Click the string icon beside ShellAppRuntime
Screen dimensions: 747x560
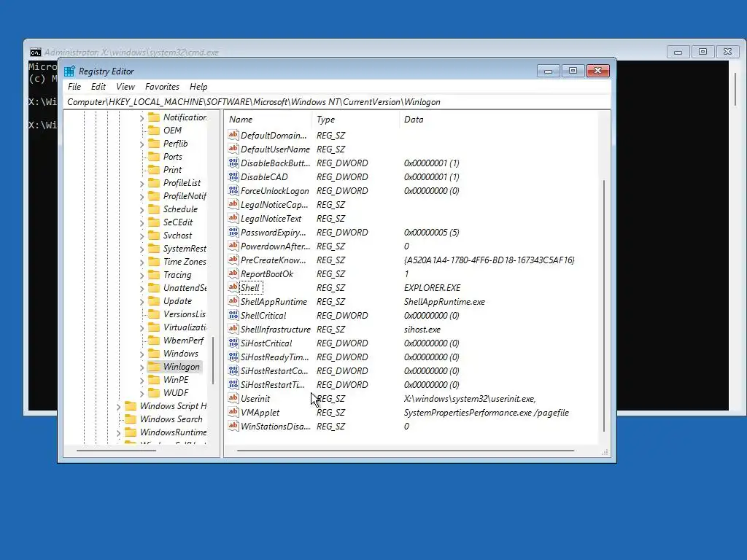click(233, 301)
